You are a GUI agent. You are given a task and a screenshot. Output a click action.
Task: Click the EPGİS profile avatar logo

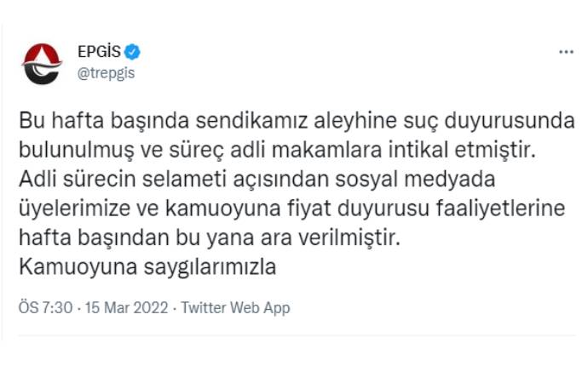coord(43,63)
